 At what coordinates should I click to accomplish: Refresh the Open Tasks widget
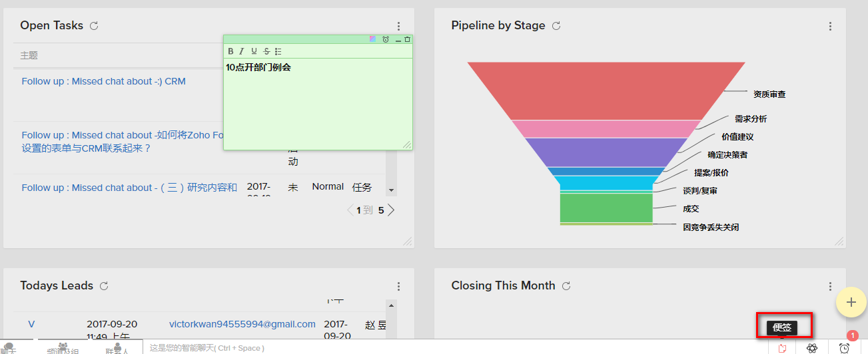click(x=94, y=26)
